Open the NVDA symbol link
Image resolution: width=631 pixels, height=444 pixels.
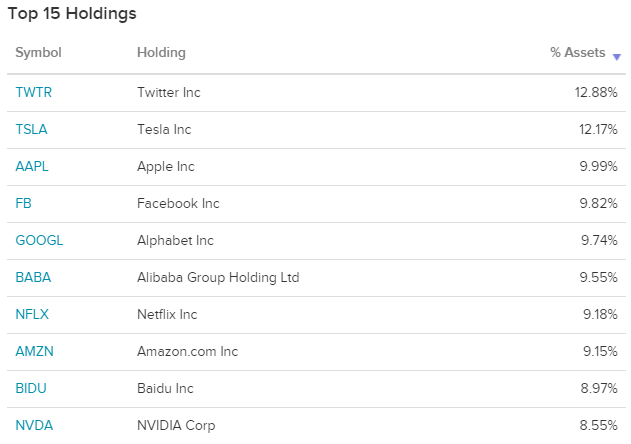[34, 425]
